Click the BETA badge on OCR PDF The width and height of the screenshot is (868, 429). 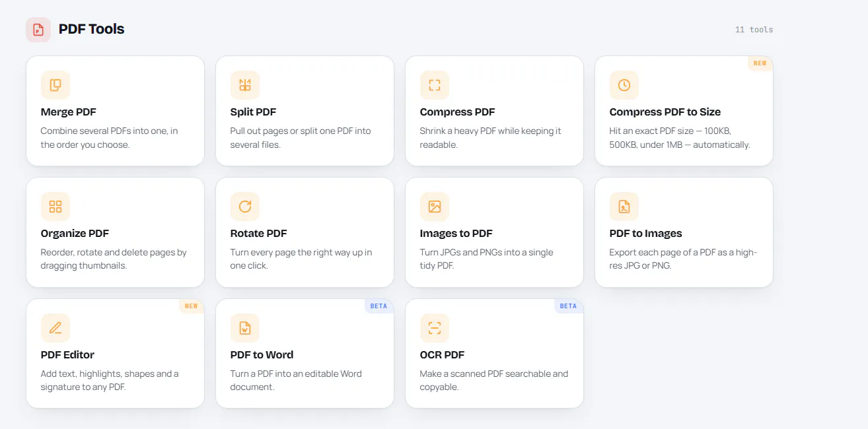569,306
